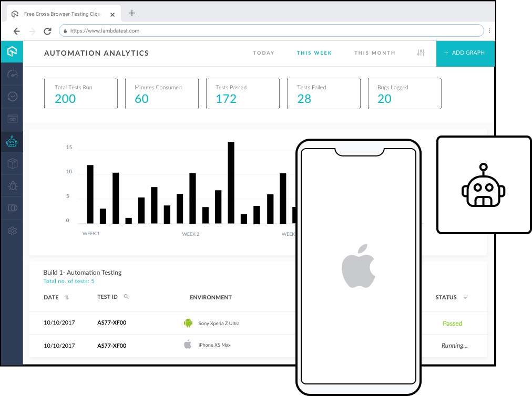Select the Realtime Testing speedometer icon
This screenshot has width=532, height=396.
[12, 75]
